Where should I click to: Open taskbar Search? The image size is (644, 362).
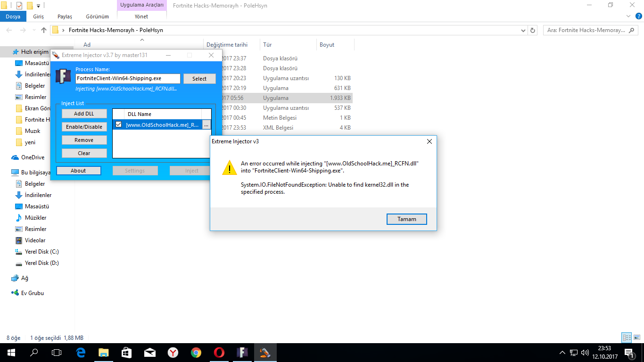[34, 353]
